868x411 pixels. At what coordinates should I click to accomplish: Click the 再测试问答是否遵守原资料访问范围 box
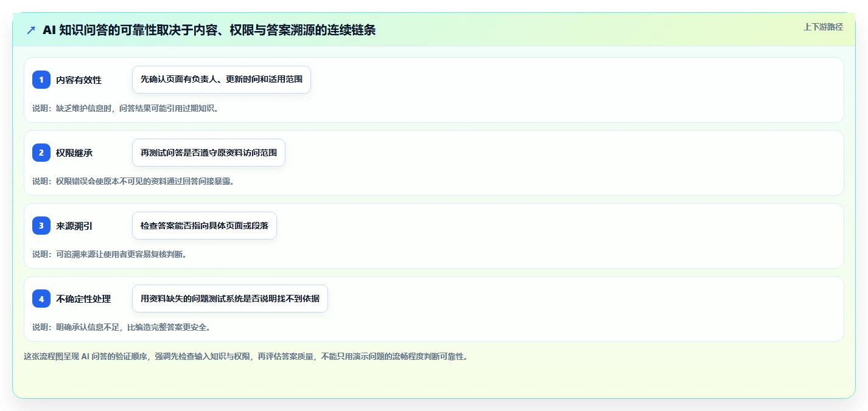pyautogui.click(x=209, y=153)
